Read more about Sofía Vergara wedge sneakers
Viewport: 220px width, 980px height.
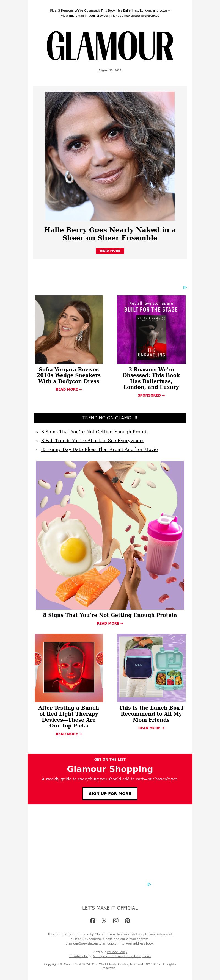[x=69, y=389]
